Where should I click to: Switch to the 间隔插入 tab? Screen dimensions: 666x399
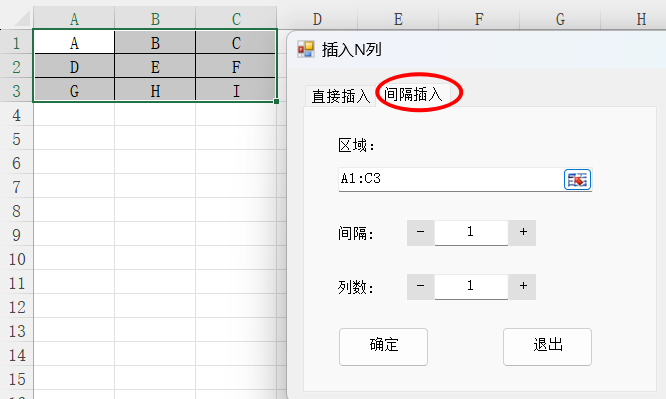tap(413, 94)
